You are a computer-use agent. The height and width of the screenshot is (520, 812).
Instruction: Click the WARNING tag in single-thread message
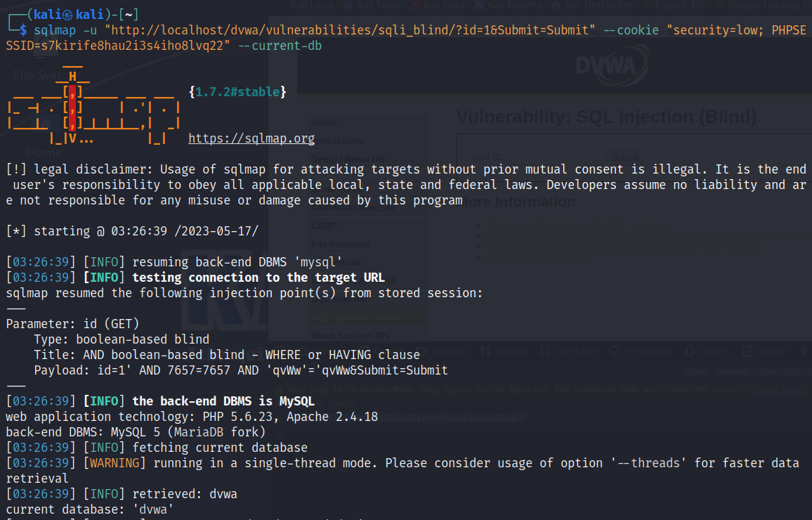[x=114, y=462]
